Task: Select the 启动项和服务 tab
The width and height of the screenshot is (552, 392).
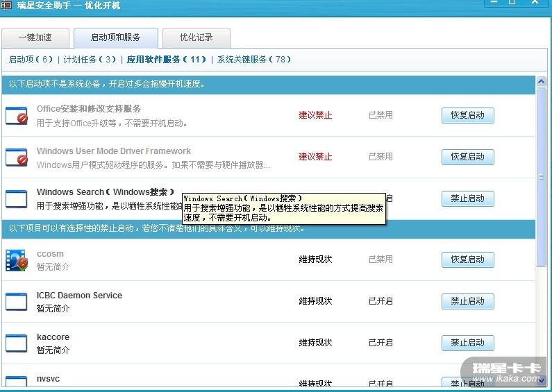Action: (x=115, y=37)
